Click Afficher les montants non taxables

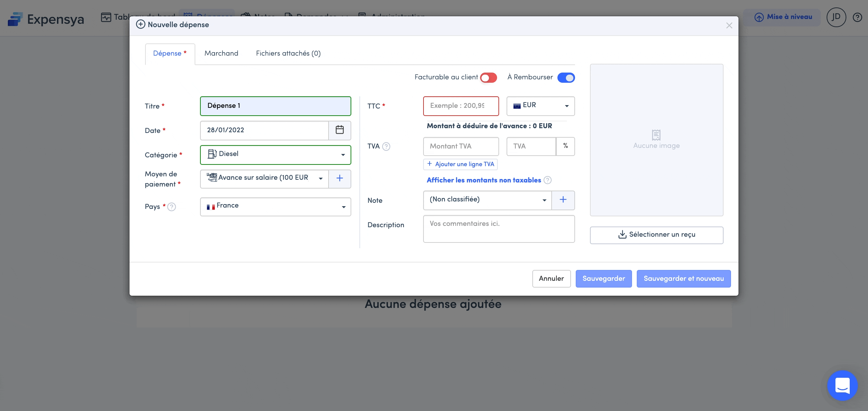click(x=484, y=180)
